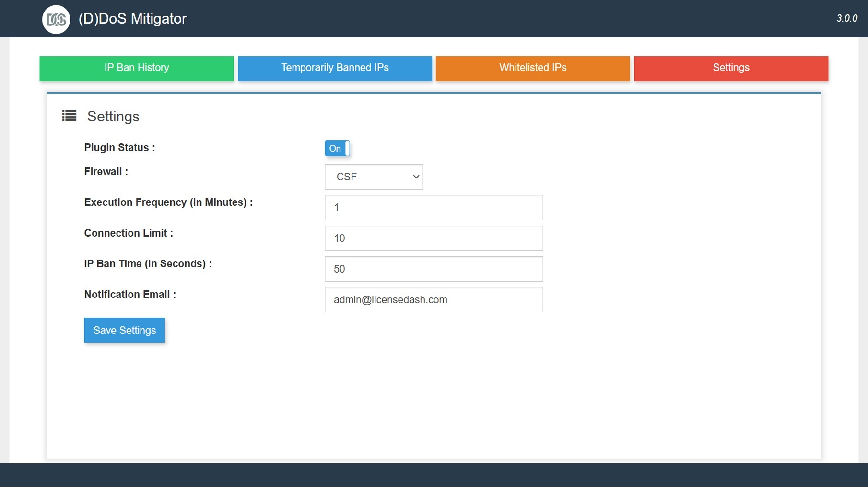The image size is (868, 487).
Task: Click the (D)DoS Mitigator logo icon
Action: [56, 19]
